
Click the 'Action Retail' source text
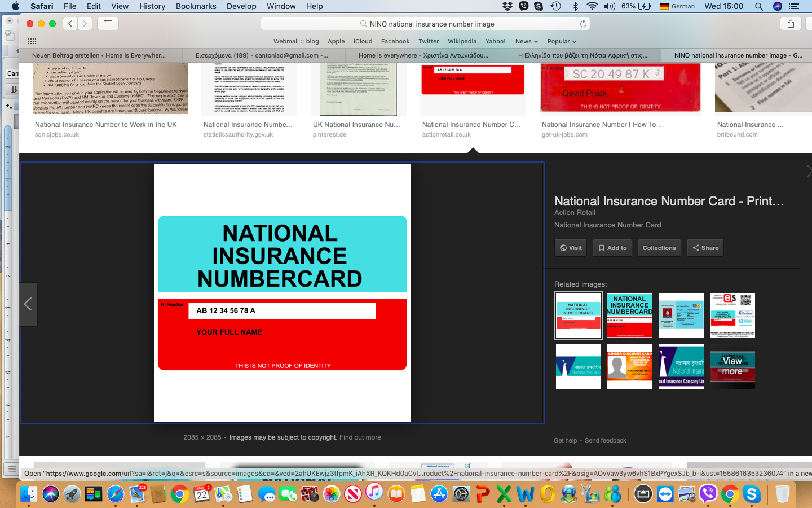click(x=575, y=213)
